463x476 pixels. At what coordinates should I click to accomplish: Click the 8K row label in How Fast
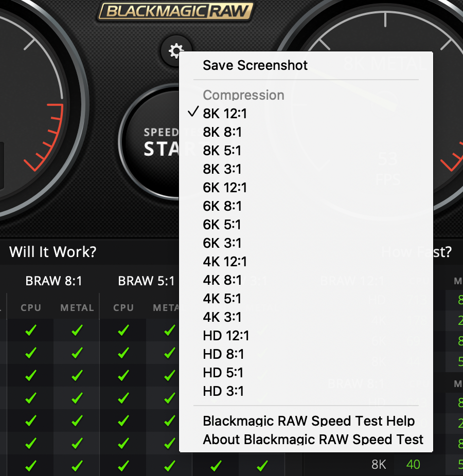(x=379, y=465)
